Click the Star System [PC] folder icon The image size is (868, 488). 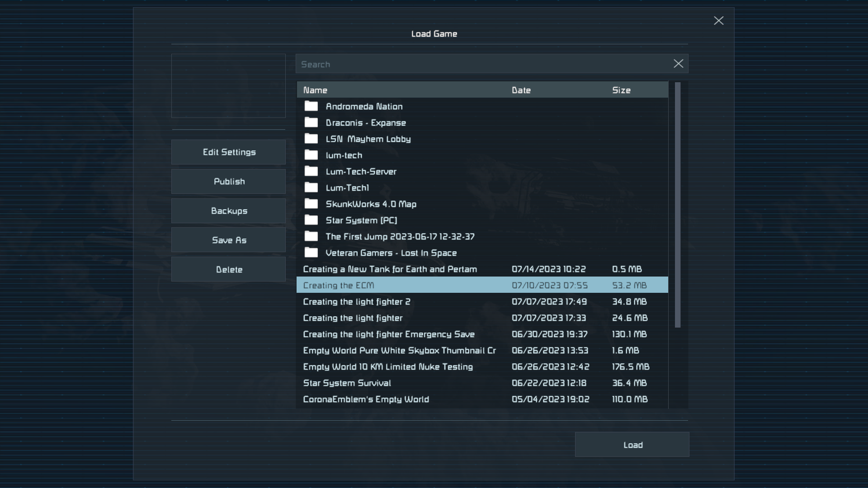[311, 220]
